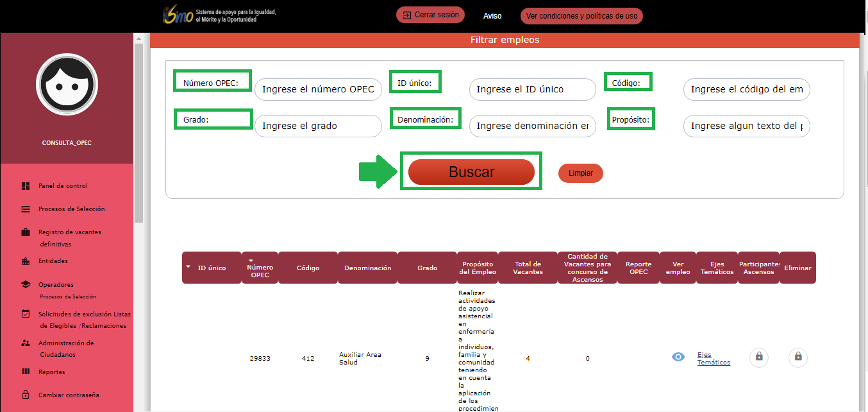The width and height of the screenshot is (868, 412).
Task: Click the Procesos de Selección list icon
Action: 26,209
